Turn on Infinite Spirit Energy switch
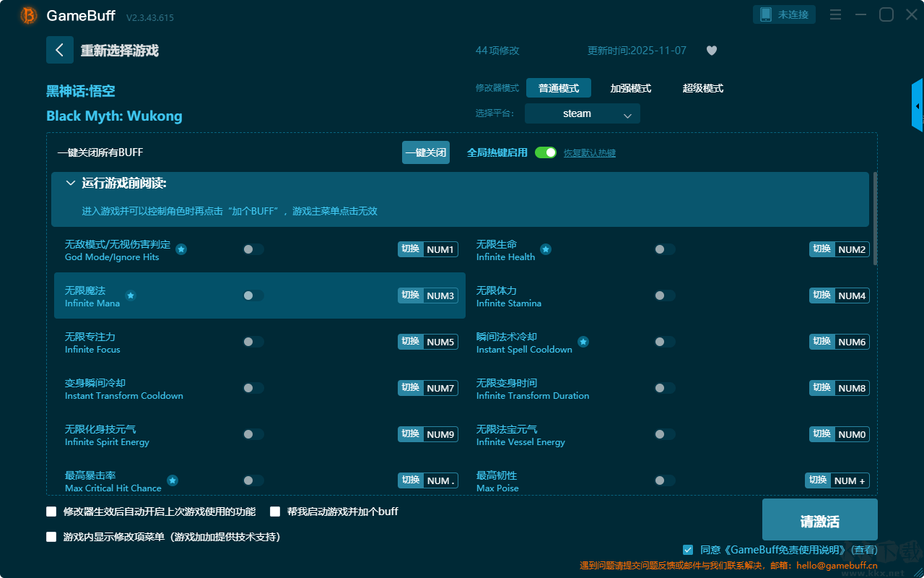924x578 pixels. click(253, 434)
